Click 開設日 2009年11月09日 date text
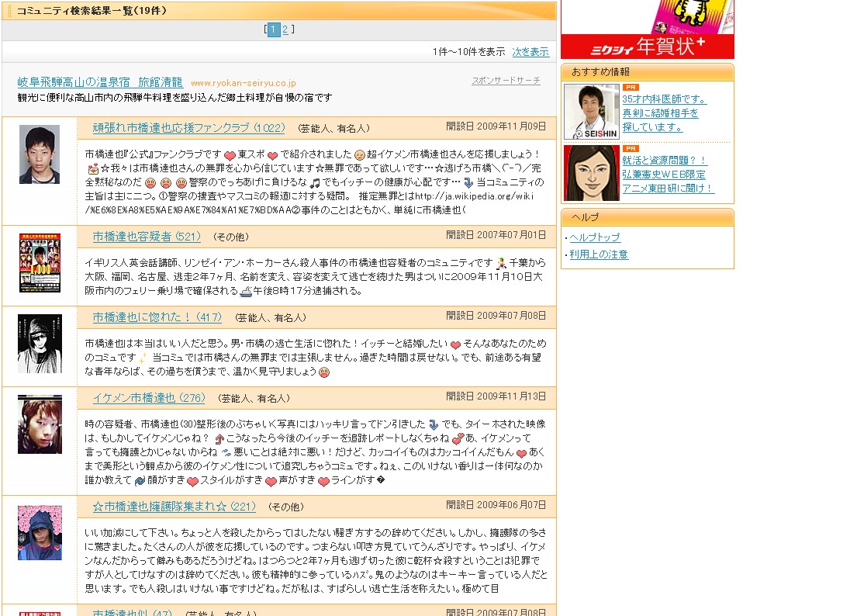The width and height of the screenshot is (857, 616). coord(496,126)
